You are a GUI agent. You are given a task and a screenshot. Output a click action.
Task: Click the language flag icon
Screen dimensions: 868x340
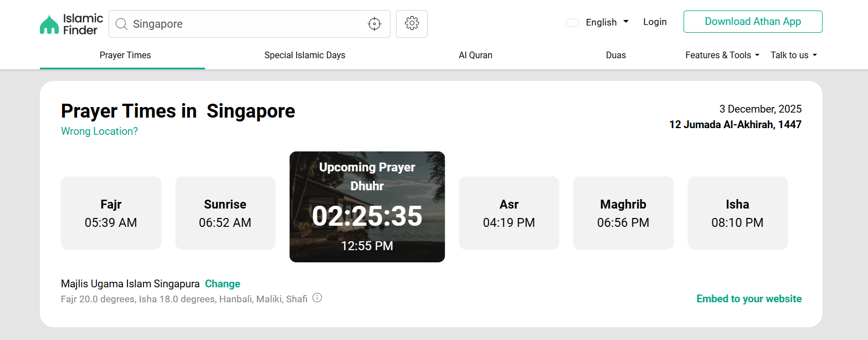click(572, 23)
